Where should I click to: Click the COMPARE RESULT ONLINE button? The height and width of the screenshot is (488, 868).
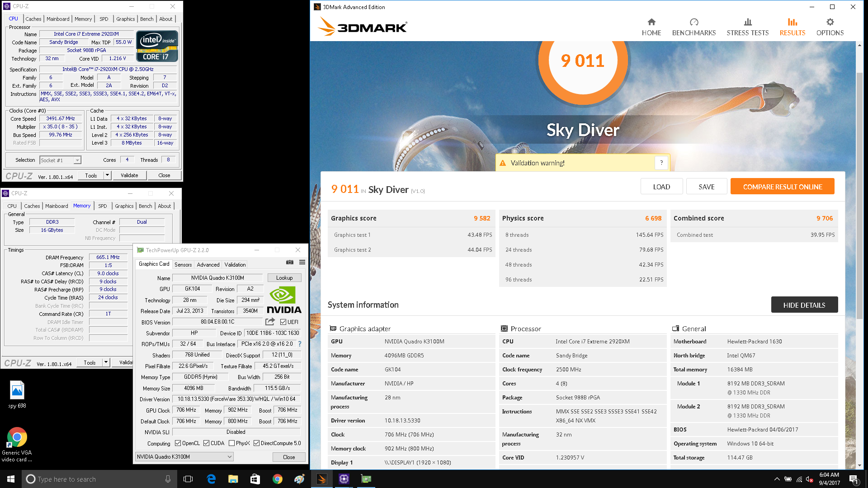(x=783, y=187)
